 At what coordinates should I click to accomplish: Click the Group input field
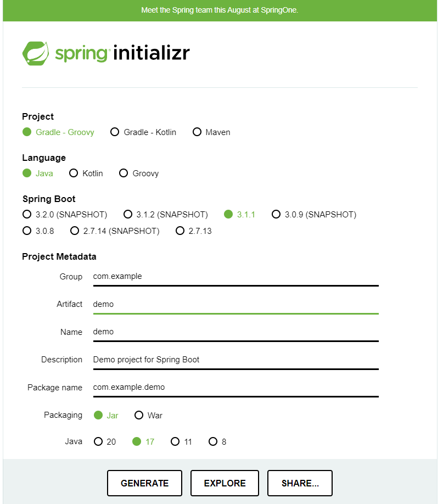(x=235, y=277)
